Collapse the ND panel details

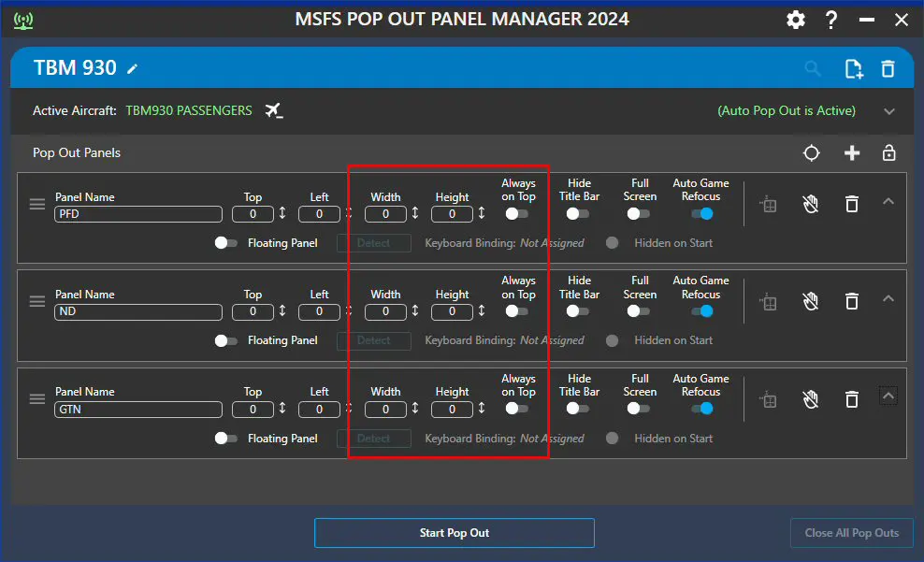pyautogui.click(x=888, y=298)
